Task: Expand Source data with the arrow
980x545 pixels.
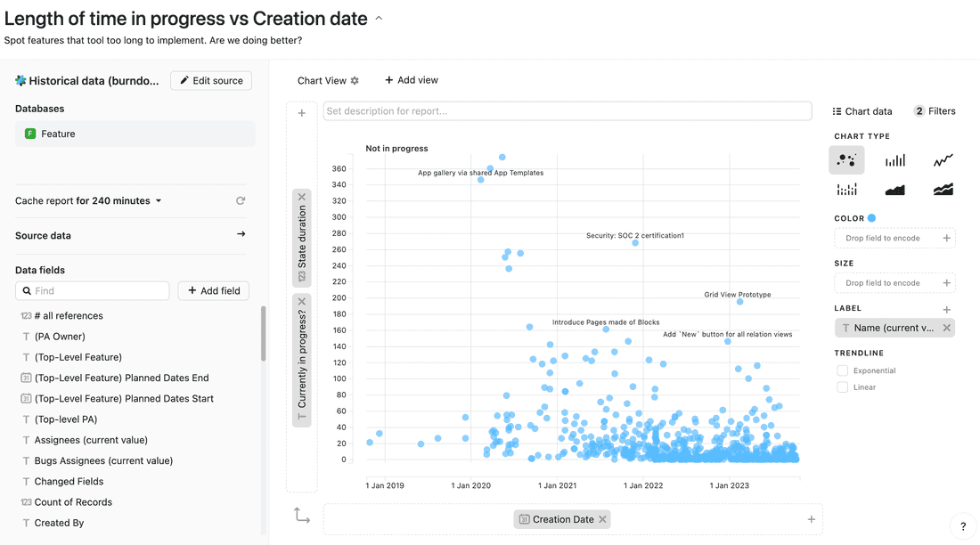Action: pos(241,234)
